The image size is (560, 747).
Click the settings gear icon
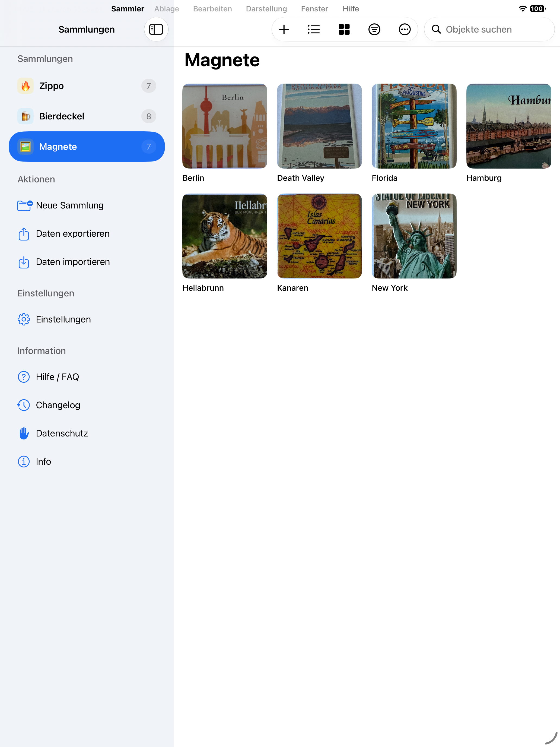(24, 319)
